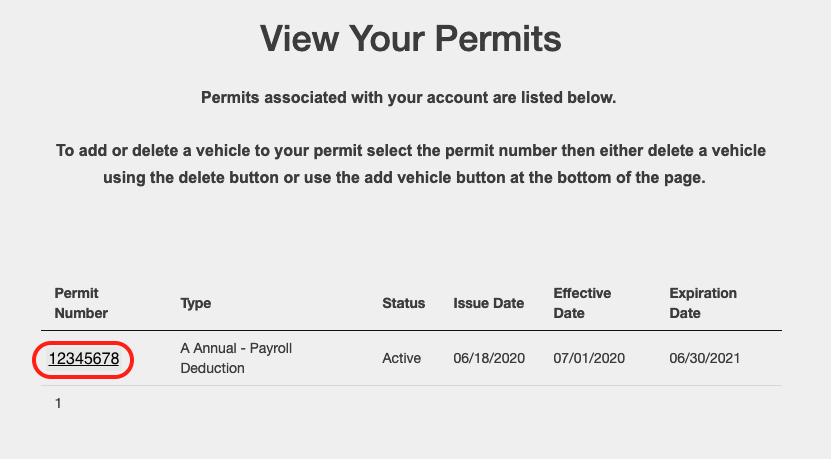Select the Permits associated with your account text
This screenshot has width=831, height=459.
pyautogui.click(x=408, y=98)
